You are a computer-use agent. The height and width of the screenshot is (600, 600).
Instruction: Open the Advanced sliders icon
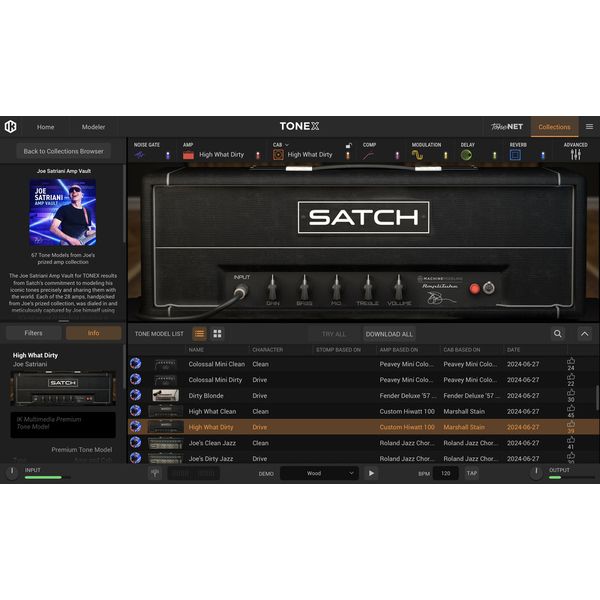tap(576, 155)
